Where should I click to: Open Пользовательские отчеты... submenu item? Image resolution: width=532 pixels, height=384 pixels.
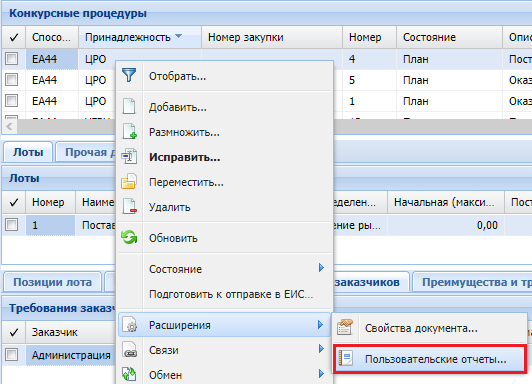430,359
